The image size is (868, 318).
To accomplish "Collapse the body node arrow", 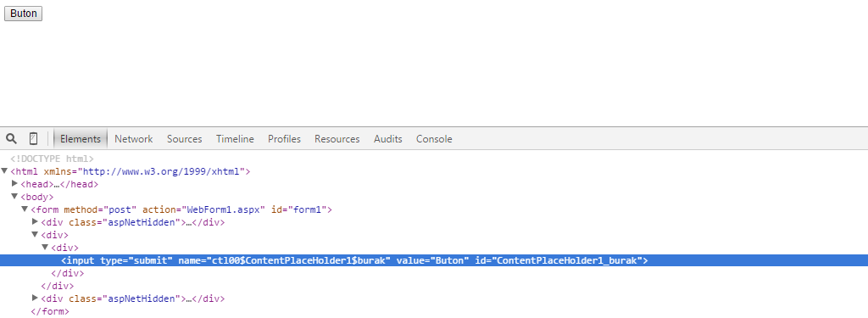I will (x=14, y=196).
